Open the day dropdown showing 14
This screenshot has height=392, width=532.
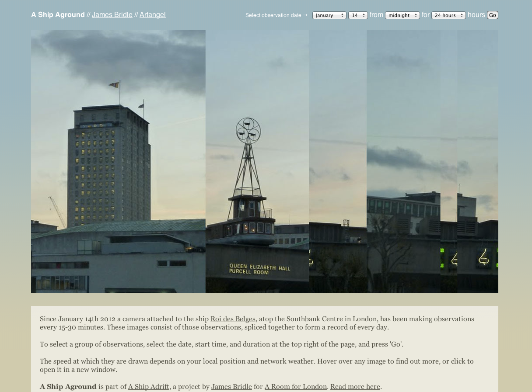point(357,15)
